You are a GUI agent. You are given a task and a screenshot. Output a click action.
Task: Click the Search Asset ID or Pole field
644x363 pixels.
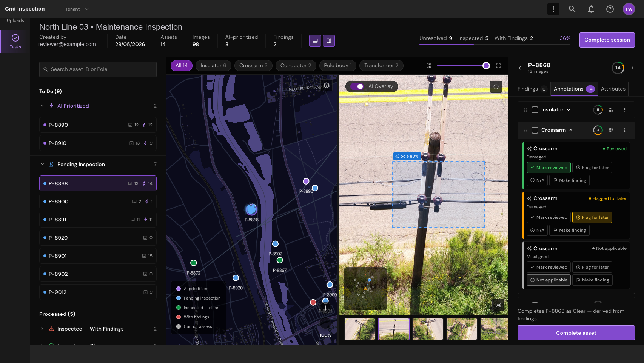98,69
